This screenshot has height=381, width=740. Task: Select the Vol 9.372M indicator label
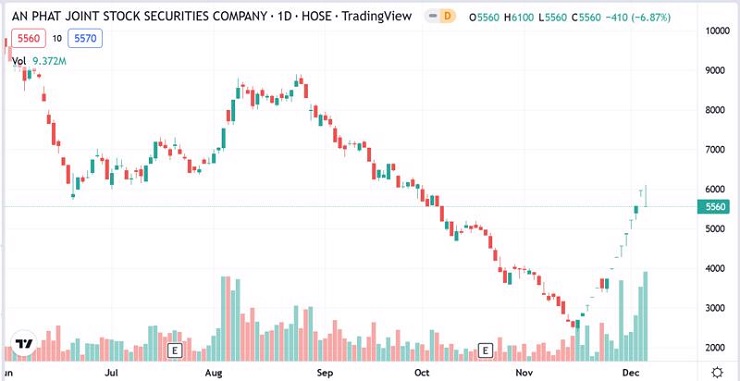point(39,61)
